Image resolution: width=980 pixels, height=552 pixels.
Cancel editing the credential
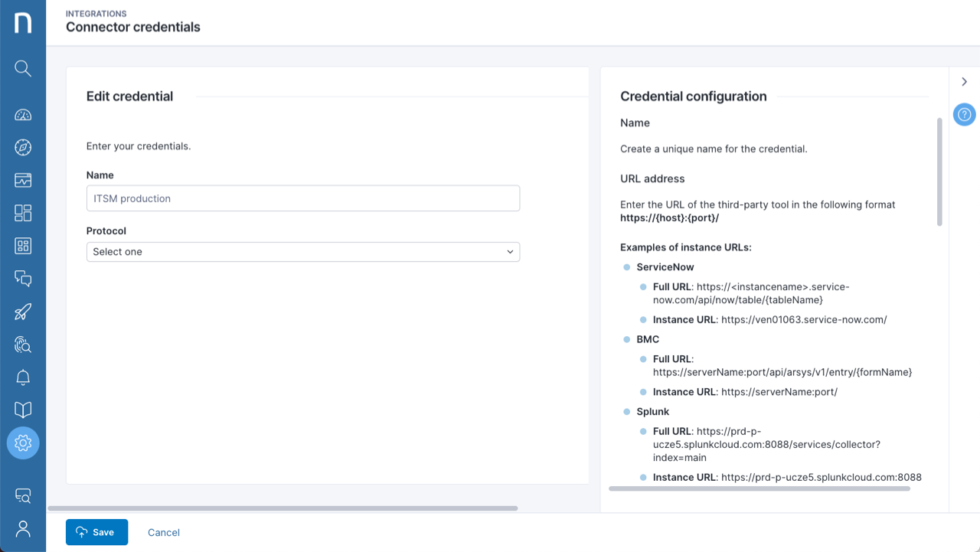[164, 532]
